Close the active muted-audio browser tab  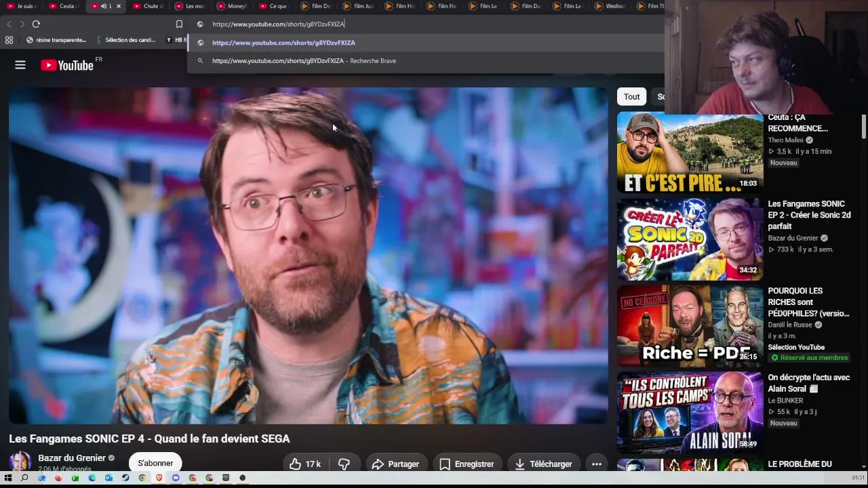119,6
